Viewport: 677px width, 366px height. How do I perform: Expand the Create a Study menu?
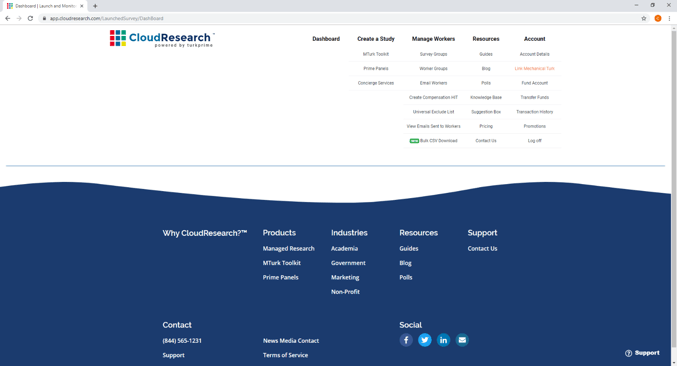376,39
